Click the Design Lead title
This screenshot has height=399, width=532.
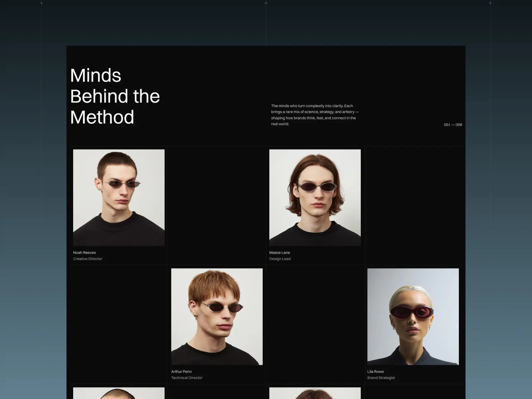[x=280, y=259]
